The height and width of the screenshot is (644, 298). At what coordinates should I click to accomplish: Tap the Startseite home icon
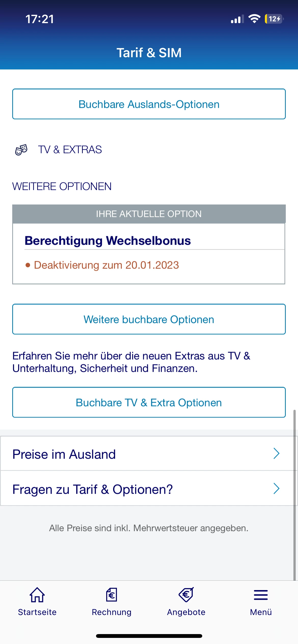[37, 595]
